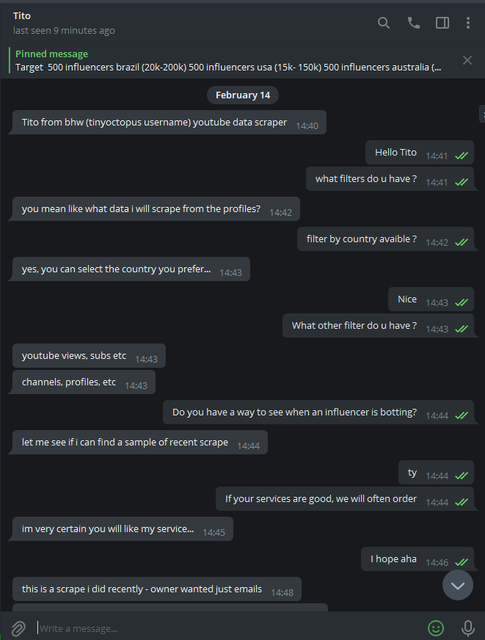This screenshot has width=485, height=640.
Task: Focus the Write a message field
Action: pyautogui.click(x=229, y=629)
